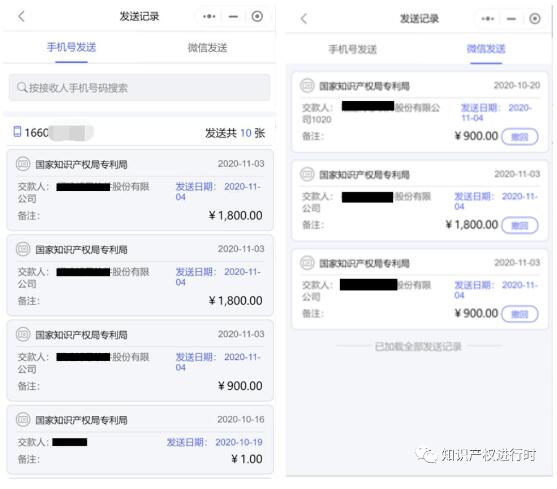Click 撤回 on right 2020-11-03 ¥900.00 record

click(520, 314)
